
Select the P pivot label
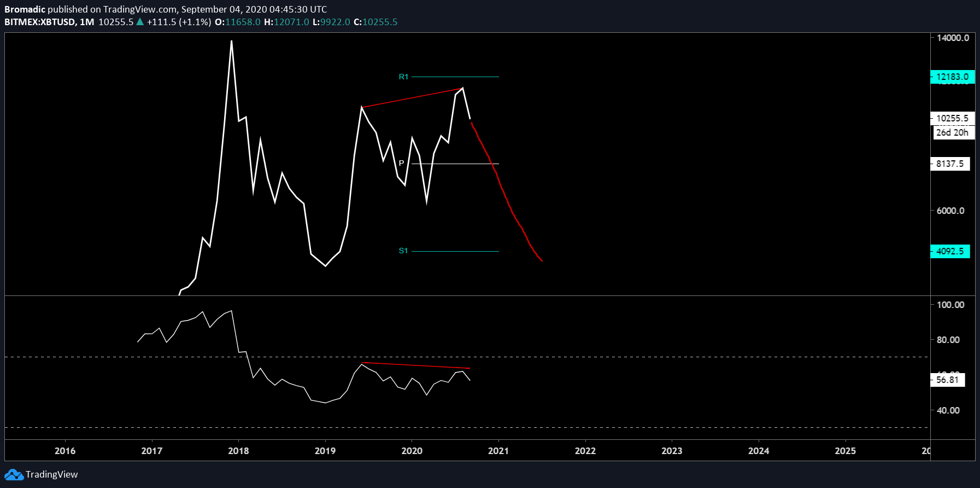(x=402, y=163)
